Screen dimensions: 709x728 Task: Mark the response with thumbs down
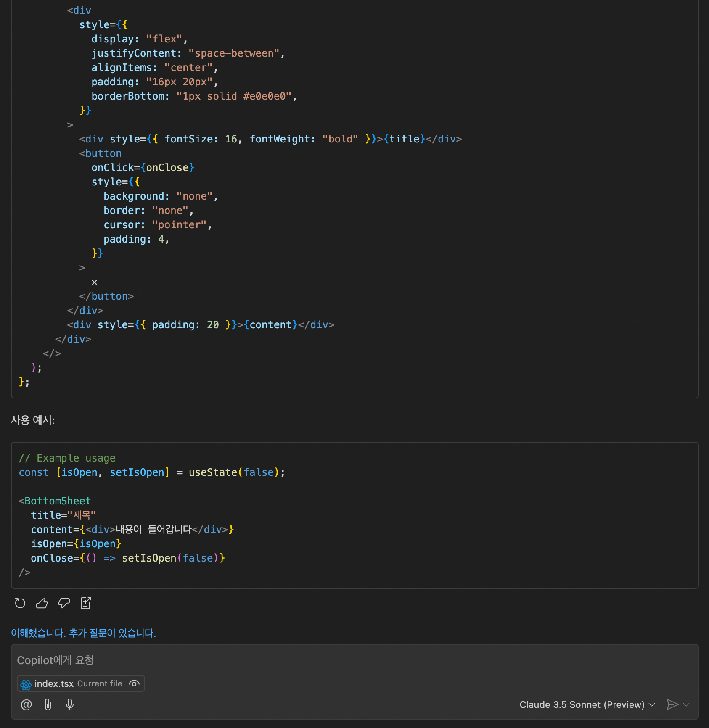click(64, 604)
